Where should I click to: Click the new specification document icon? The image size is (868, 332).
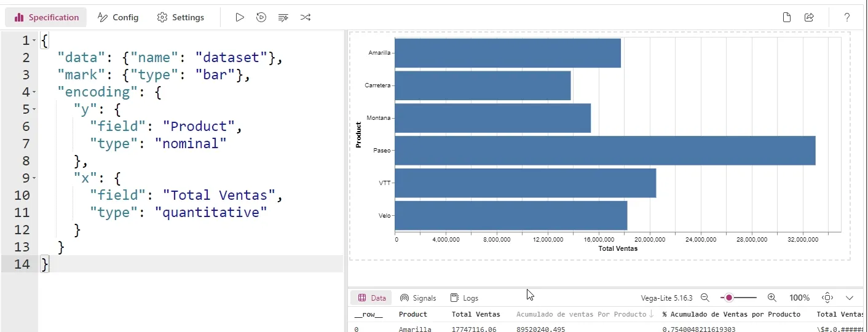pos(787,17)
